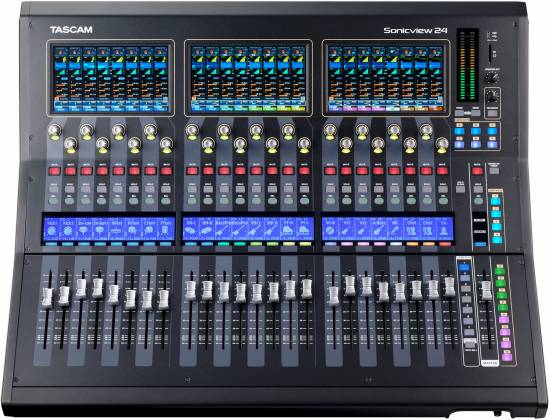Grab the channel 24 fader cap
The image size is (549, 420).
(x=450, y=287)
